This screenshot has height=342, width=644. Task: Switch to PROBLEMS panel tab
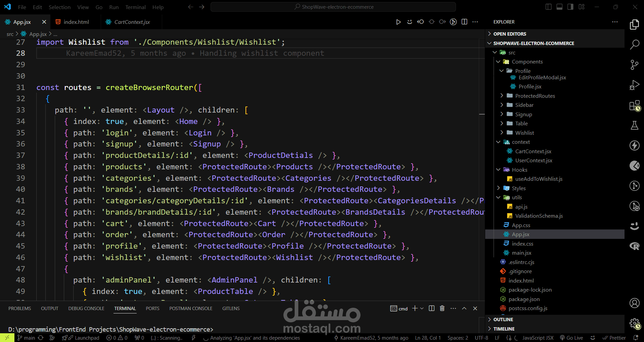click(19, 308)
